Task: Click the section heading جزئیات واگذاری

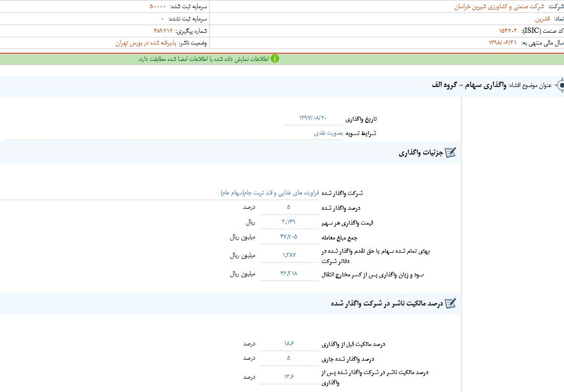Action: tap(421, 153)
